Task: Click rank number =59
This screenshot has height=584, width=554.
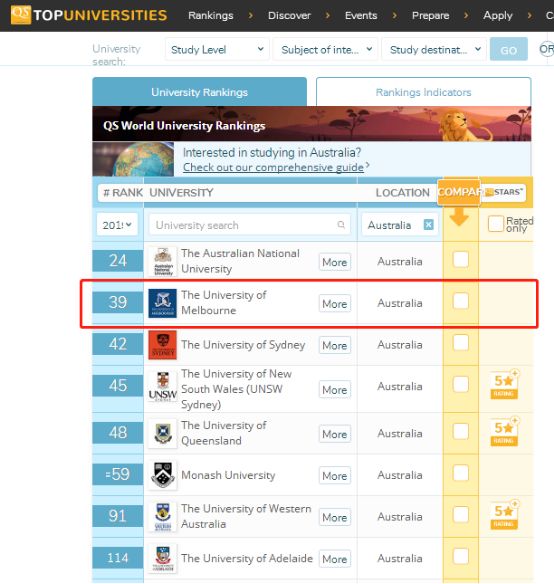Action: 118,474
